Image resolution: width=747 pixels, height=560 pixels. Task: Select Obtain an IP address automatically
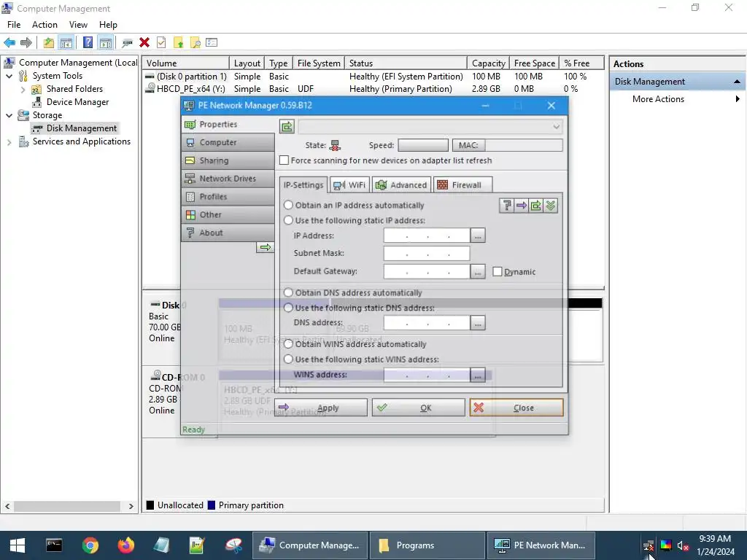(x=288, y=205)
